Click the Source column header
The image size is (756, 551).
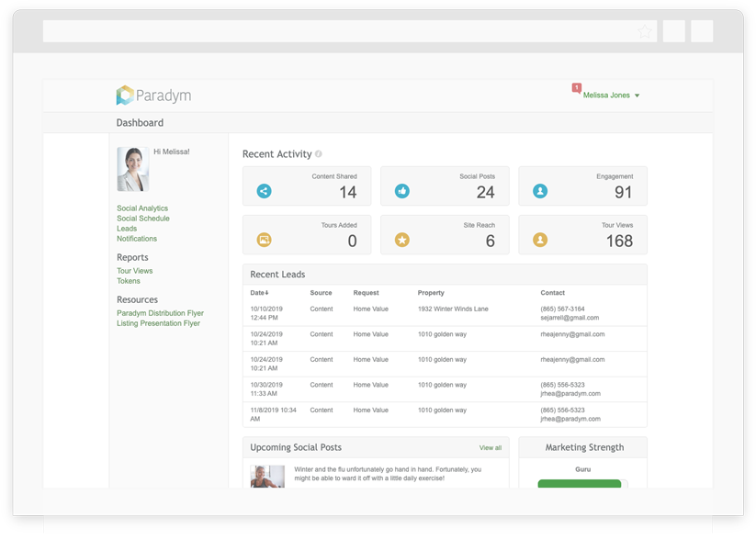(x=322, y=293)
